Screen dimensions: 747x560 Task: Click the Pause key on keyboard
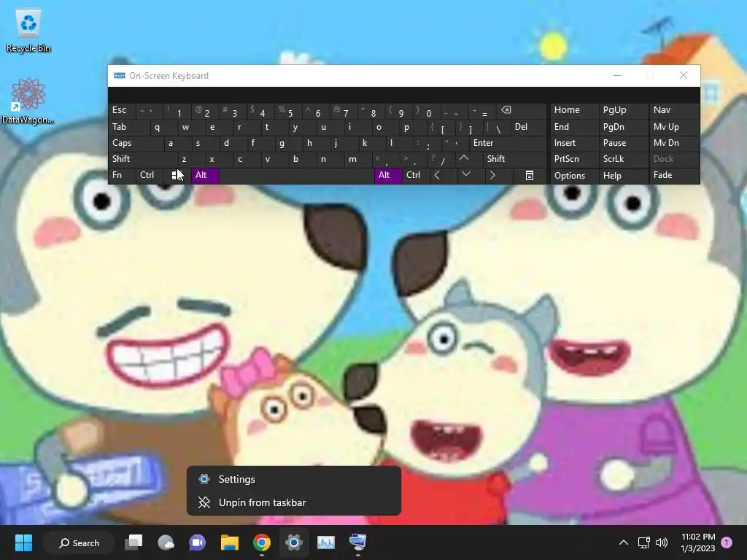click(x=624, y=143)
